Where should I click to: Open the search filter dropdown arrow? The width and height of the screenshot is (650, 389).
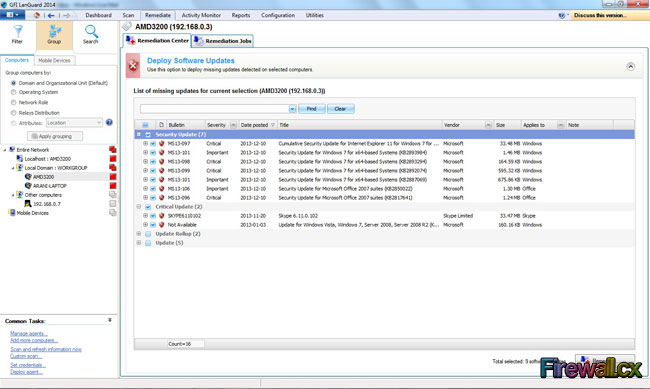292,109
